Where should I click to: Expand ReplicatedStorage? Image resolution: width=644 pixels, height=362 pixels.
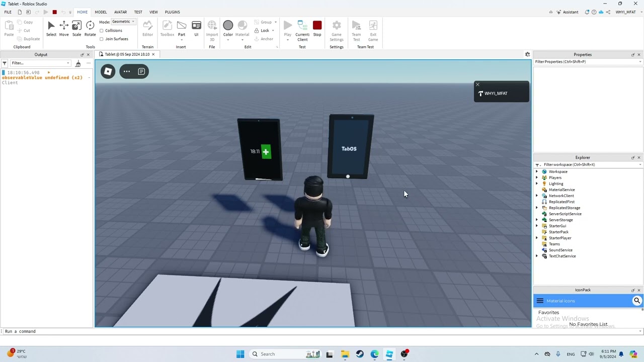(x=536, y=208)
